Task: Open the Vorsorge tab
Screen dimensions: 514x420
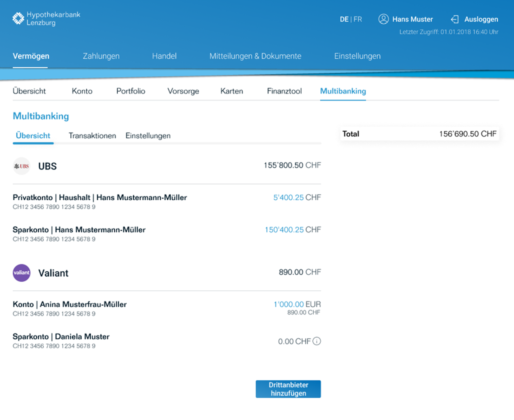Action: (x=183, y=91)
